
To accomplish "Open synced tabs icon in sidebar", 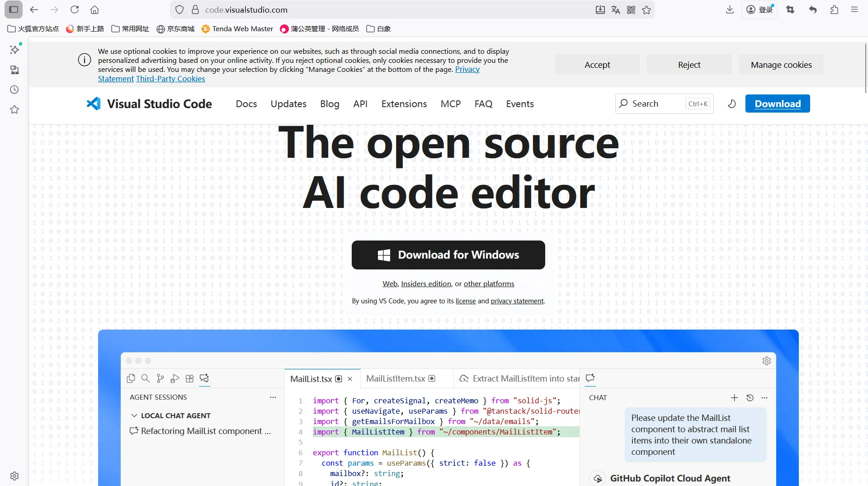I will (14, 70).
